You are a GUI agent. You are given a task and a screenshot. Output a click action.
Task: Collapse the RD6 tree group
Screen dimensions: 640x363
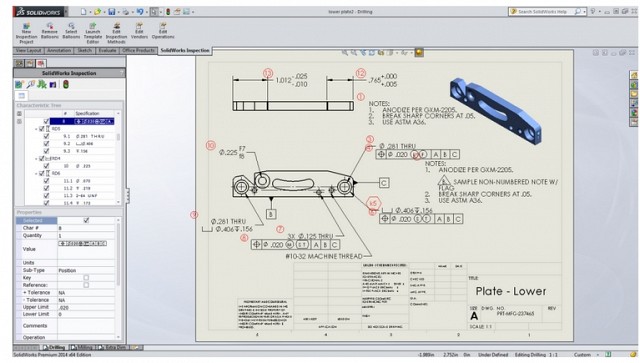36,174
